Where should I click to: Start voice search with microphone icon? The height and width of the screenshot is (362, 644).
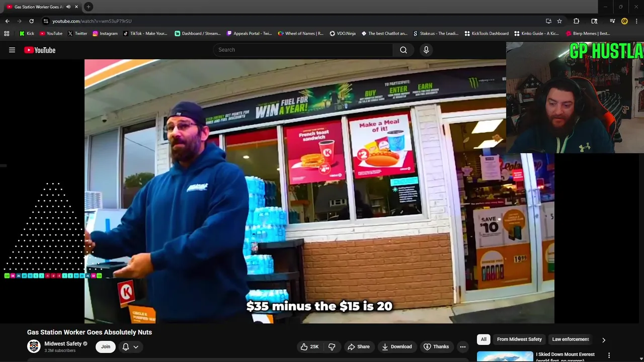(x=426, y=50)
